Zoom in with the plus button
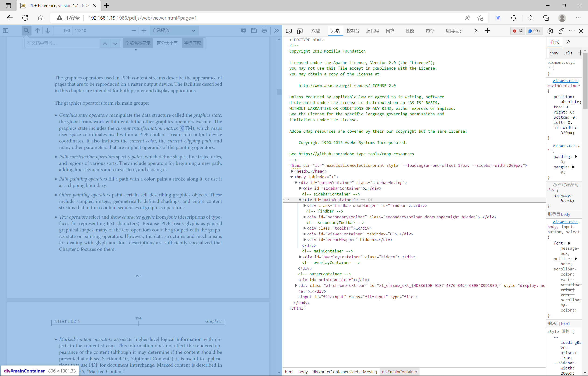Image resolution: width=588 pixels, height=376 pixels. (144, 31)
